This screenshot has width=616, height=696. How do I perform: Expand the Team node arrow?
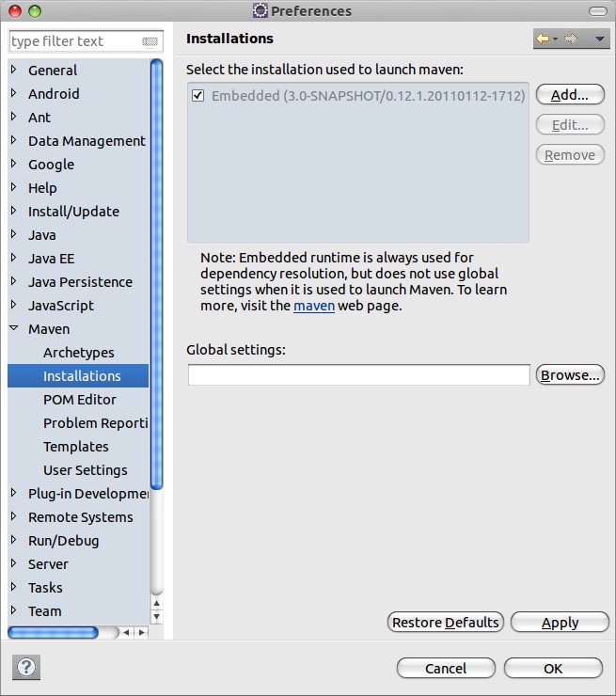click(14, 610)
